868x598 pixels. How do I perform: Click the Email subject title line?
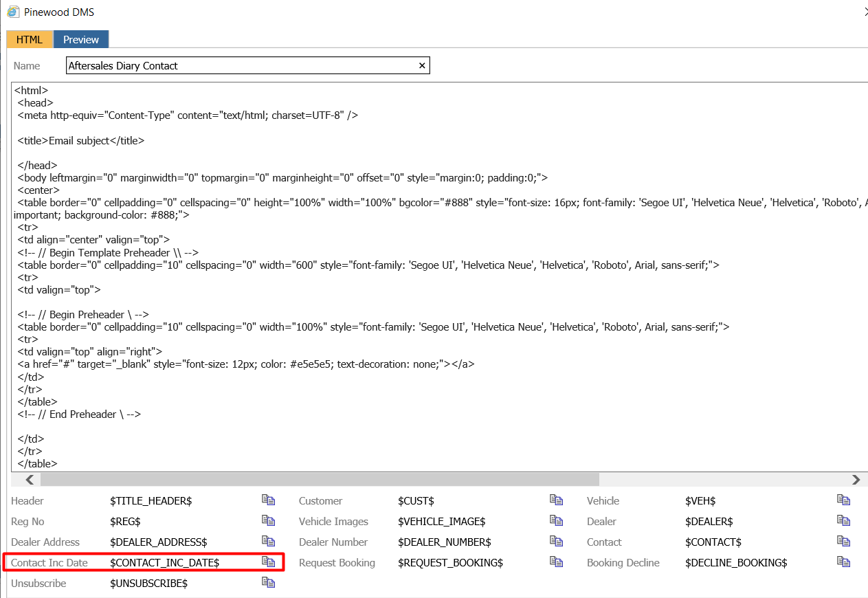click(81, 140)
